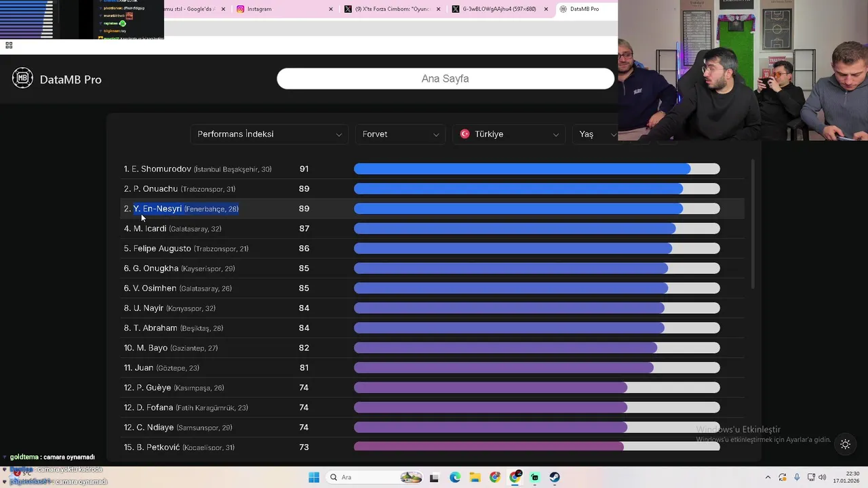Click the webcam video overlay

(743, 70)
